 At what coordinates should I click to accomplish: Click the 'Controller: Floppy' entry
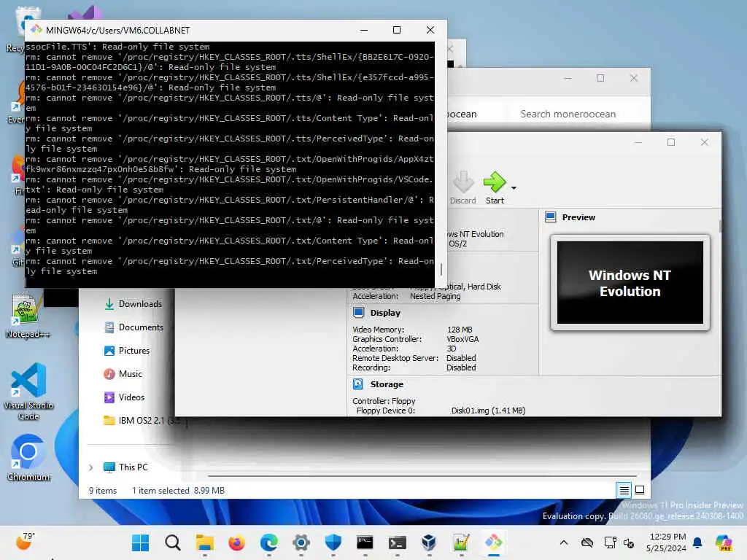(x=384, y=401)
